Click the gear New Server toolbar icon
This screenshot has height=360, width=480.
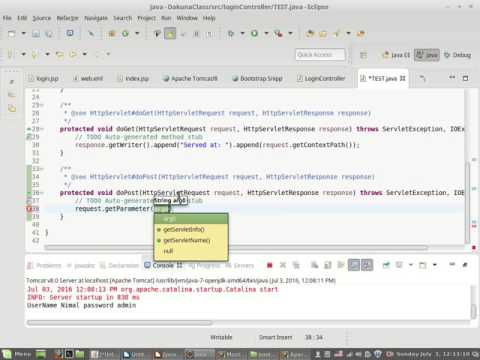click(231, 34)
